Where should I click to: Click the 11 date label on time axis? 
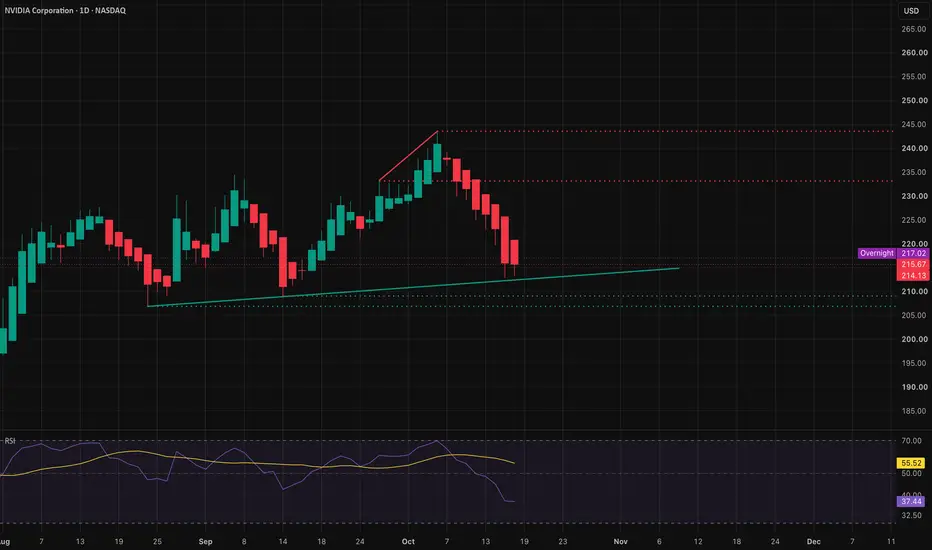tap(890, 541)
